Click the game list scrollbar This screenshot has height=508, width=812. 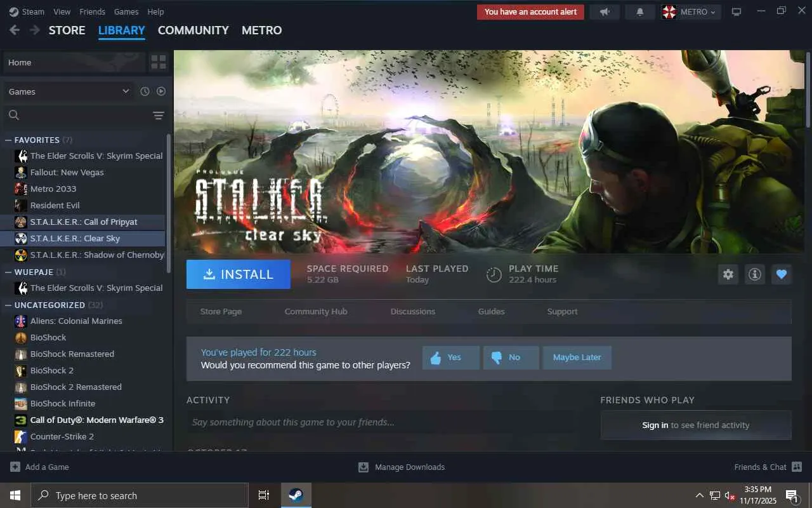(x=169, y=203)
